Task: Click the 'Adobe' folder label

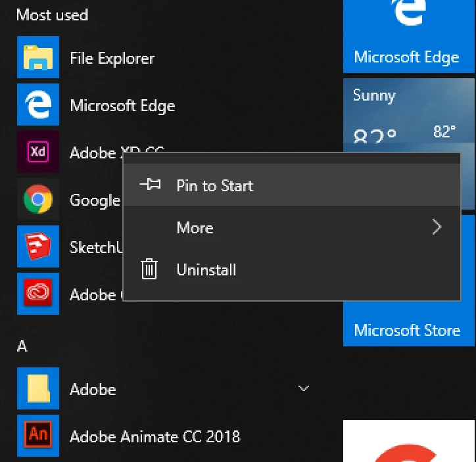Action: (x=93, y=390)
